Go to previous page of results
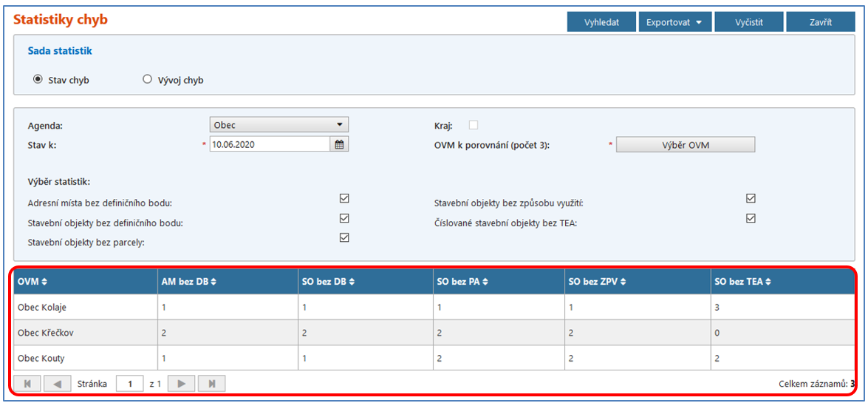Image resolution: width=868 pixels, height=403 pixels. [x=57, y=384]
